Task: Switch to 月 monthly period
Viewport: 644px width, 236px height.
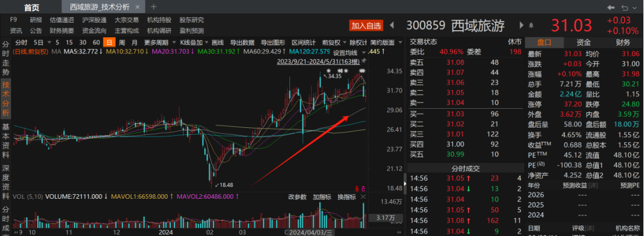Action: point(134,42)
